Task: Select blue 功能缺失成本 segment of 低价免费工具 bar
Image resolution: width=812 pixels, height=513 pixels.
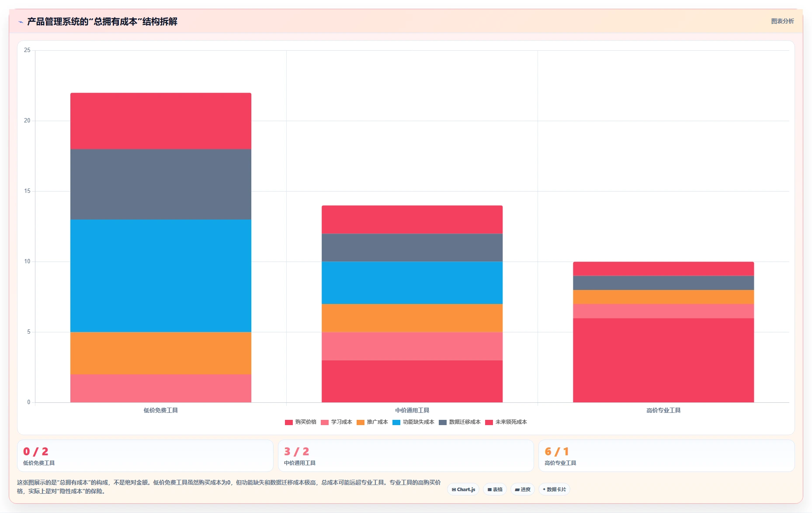Action: point(161,276)
